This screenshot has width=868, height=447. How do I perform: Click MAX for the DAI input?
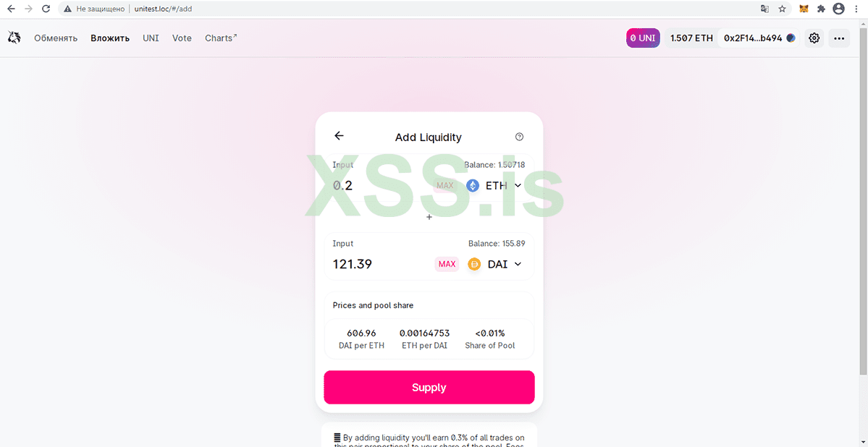click(x=447, y=264)
